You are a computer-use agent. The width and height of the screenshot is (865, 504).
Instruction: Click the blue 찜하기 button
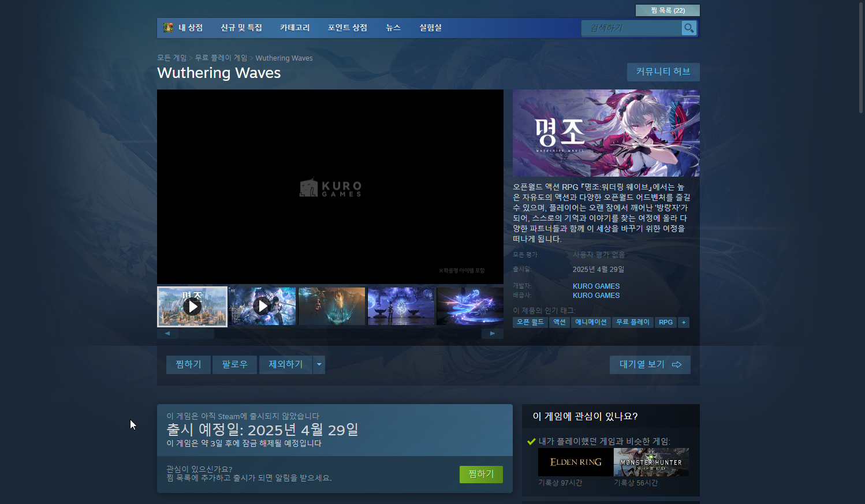[188, 364]
